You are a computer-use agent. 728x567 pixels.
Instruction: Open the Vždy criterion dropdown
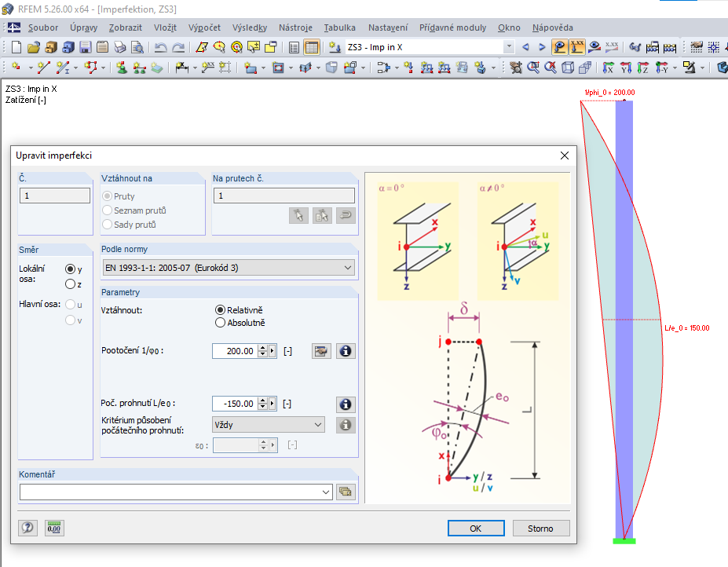pos(269,425)
